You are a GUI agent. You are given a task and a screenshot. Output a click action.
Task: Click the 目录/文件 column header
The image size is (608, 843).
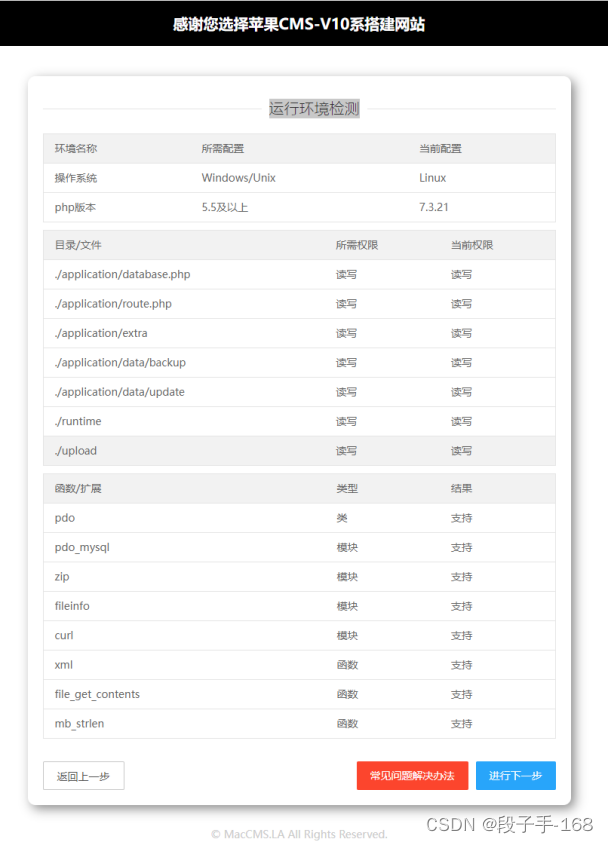(78, 245)
